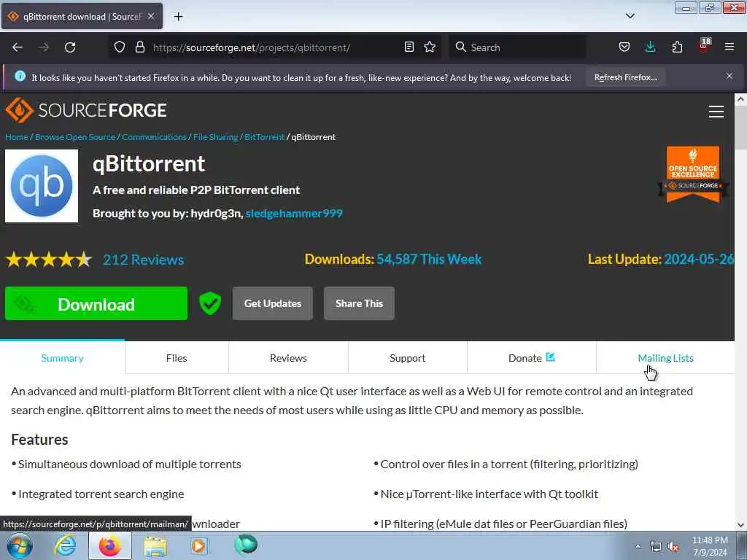Open Firefox application hamburger menu
Image resolution: width=747 pixels, height=560 pixels.
(x=729, y=47)
